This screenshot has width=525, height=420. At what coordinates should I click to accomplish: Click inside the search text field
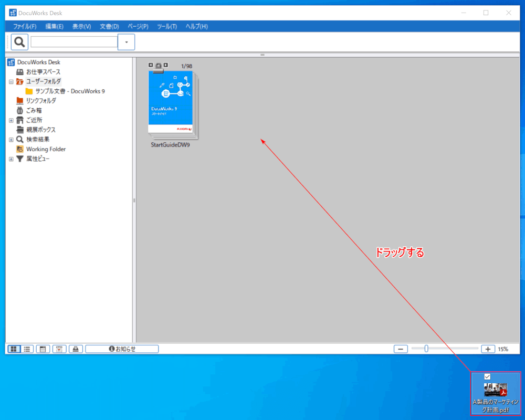pyautogui.click(x=73, y=42)
